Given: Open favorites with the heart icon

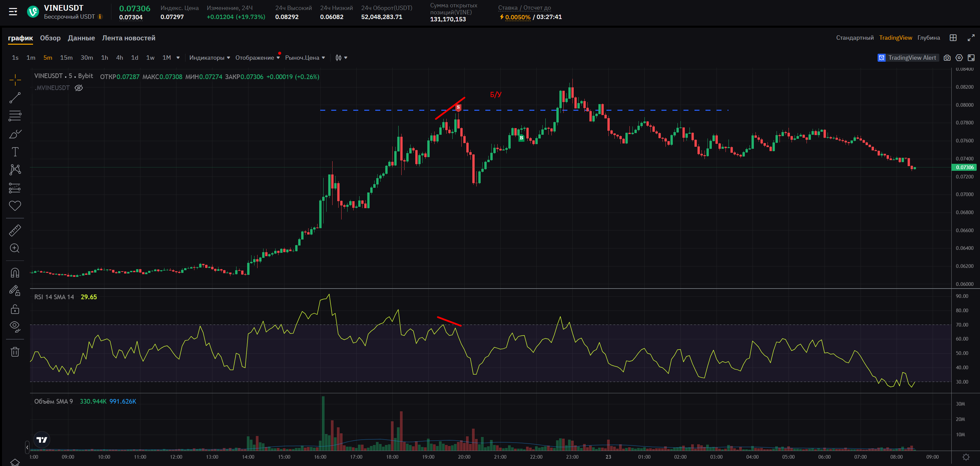Looking at the screenshot, I should (15, 206).
